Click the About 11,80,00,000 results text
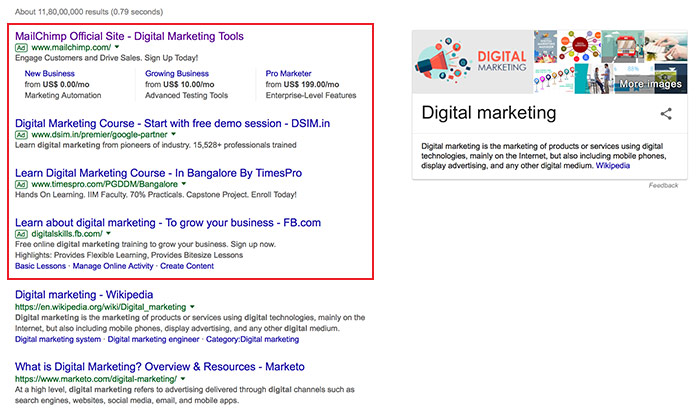Screen dimensions: 700x420 click(x=89, y=12)
